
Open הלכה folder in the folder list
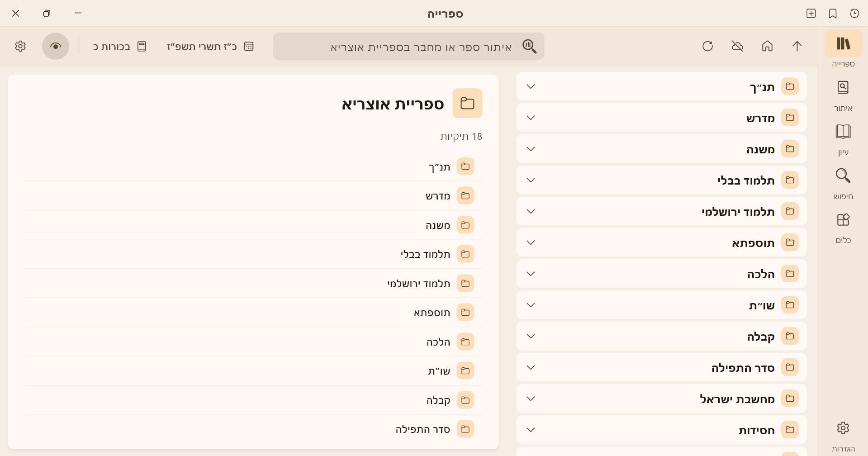coord(253,342)
